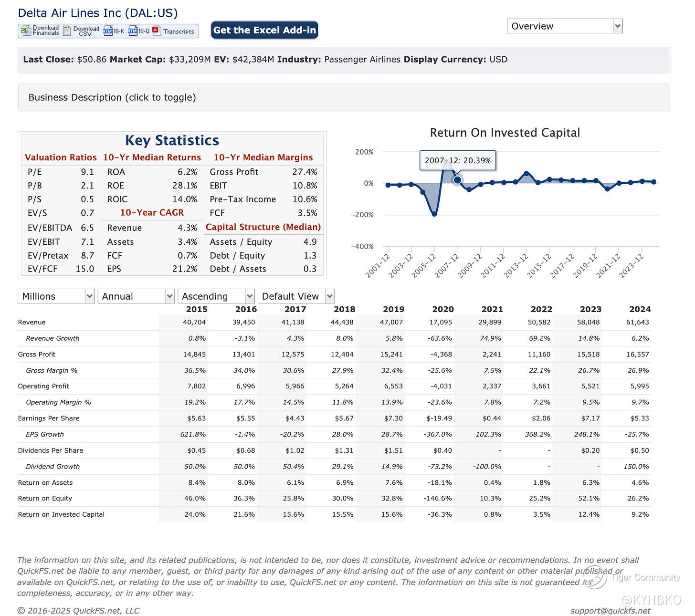695x616 pixels.
Task: Click the Dividends Per Share row label
Action: [51, 450]
